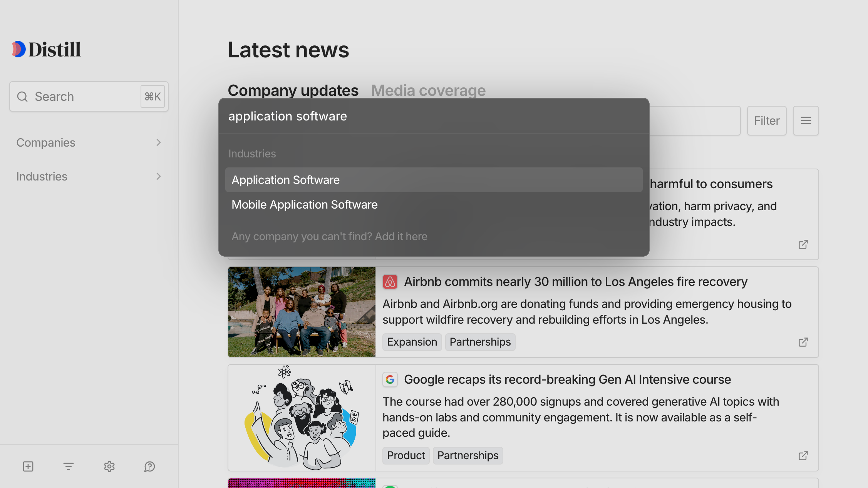This screenshot has width=868, height=488.
Task: Click the add-new plus icon in the bottom sidebar
Action: pyautogui.click(x=28, y=466)
